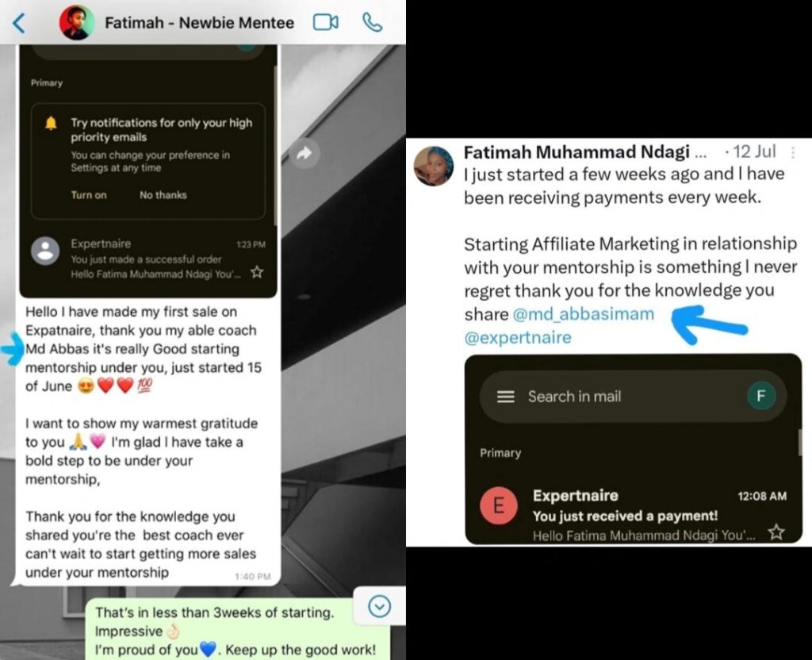Open Fatimah's chat profile picture
This screenshot has width=812, height=660.
click(77, 23)
